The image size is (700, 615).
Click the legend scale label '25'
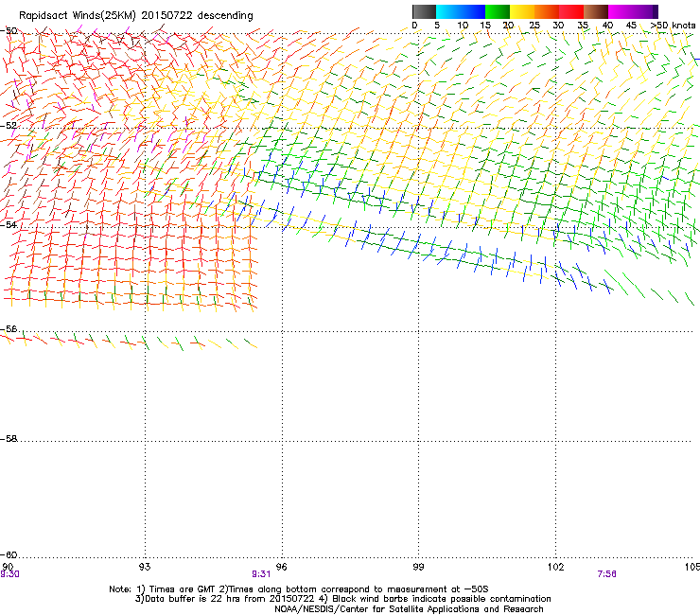point(534,26)
